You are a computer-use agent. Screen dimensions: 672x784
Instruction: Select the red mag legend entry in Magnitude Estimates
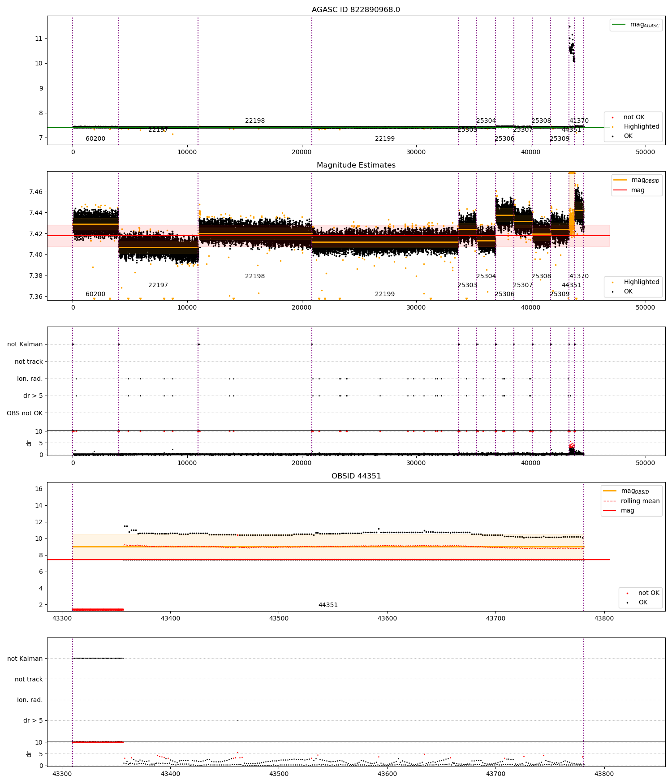tap(629, 190)
